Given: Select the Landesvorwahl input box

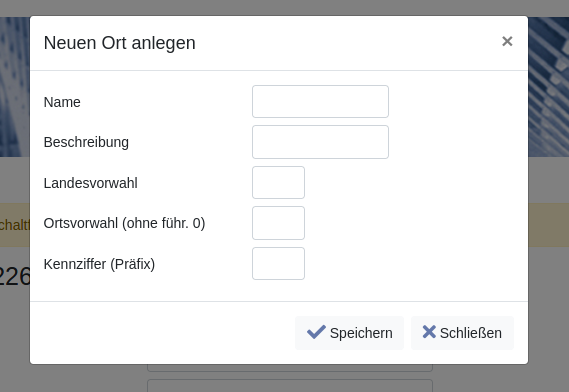Looking at the screenshot, I should point(278,183).
